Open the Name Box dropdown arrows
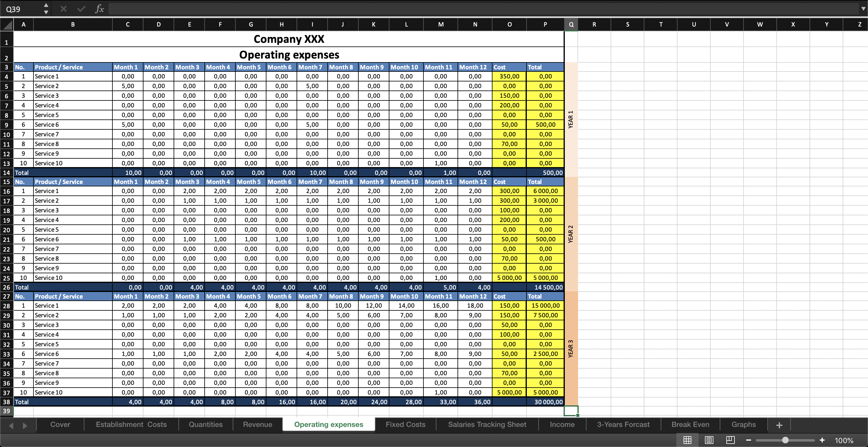 (46, 9)
